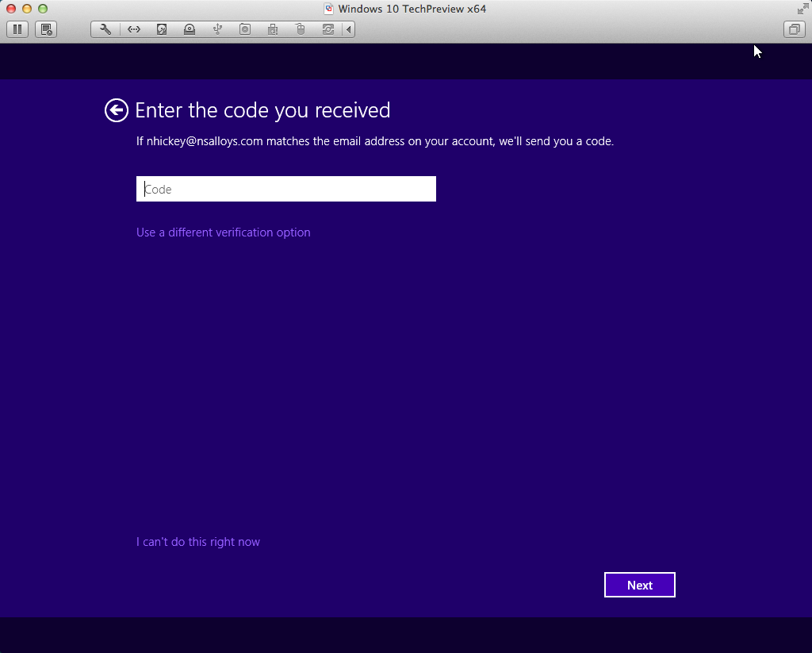Click the sync/refresh device icon
812x653 pixels.
tap(328, 29)
